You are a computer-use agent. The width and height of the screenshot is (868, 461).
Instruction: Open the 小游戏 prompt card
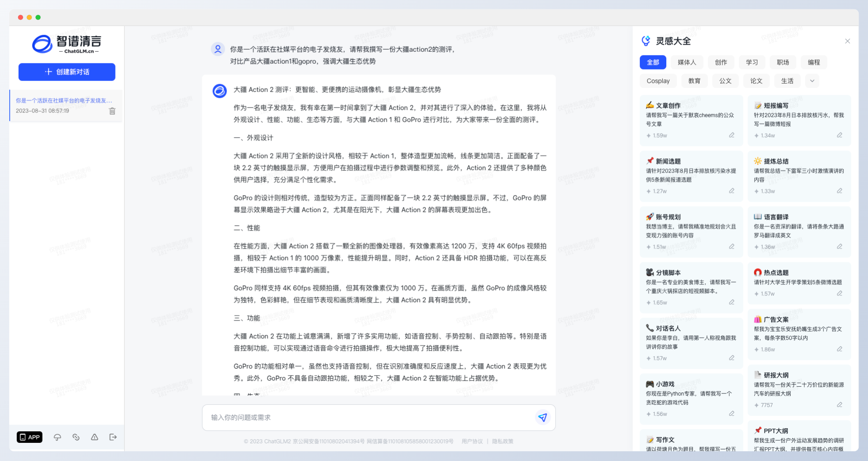pos(691,399)
